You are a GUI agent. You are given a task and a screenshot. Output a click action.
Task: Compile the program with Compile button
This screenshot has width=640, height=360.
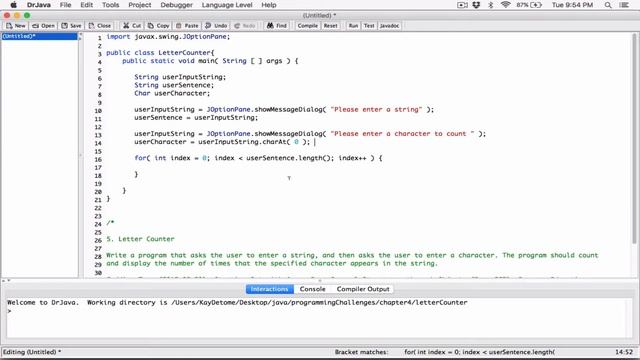(307, 26)
